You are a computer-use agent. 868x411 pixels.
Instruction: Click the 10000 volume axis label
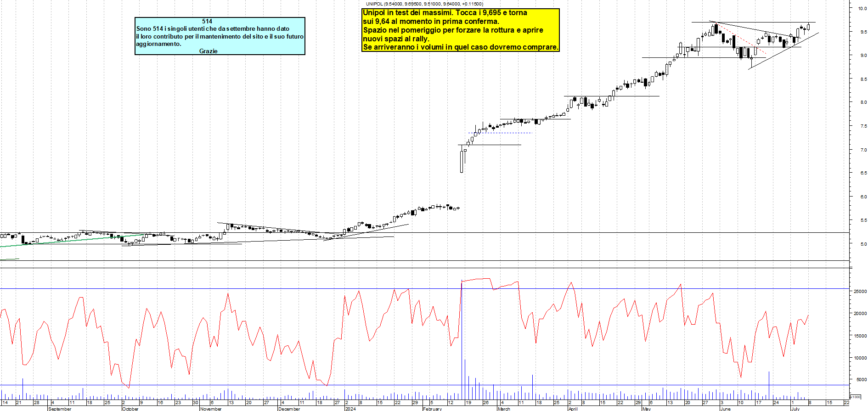pyautogui.click(x=860, y=358)
